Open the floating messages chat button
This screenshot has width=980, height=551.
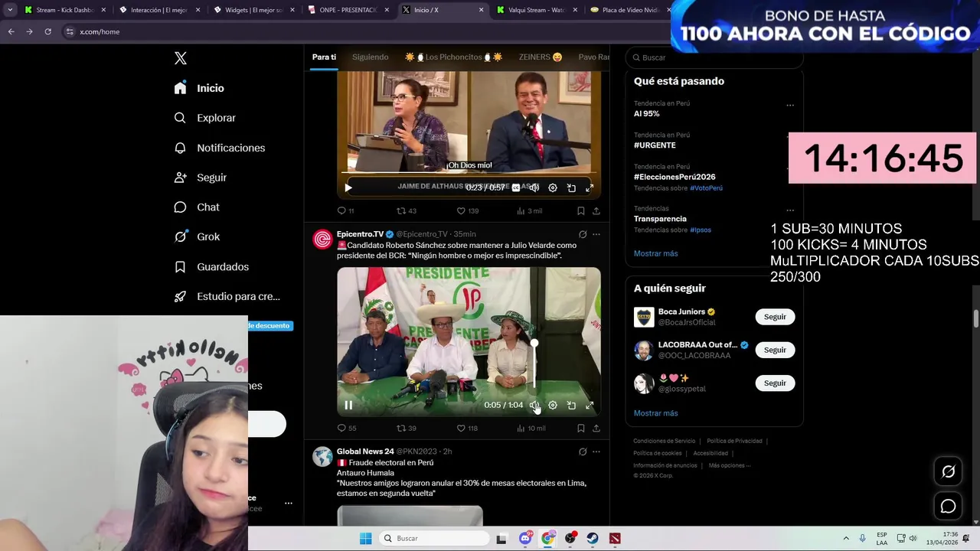[948, 506]
